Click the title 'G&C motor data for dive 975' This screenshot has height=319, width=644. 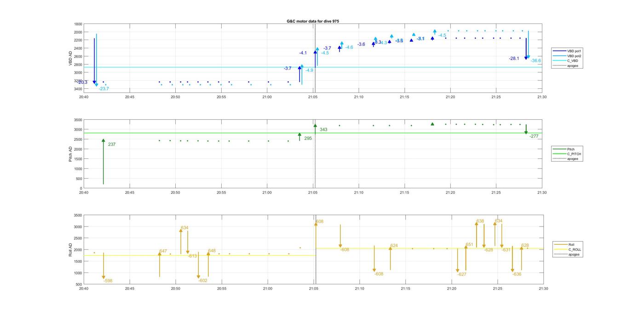pyautogui.click(x=313, y=21)
